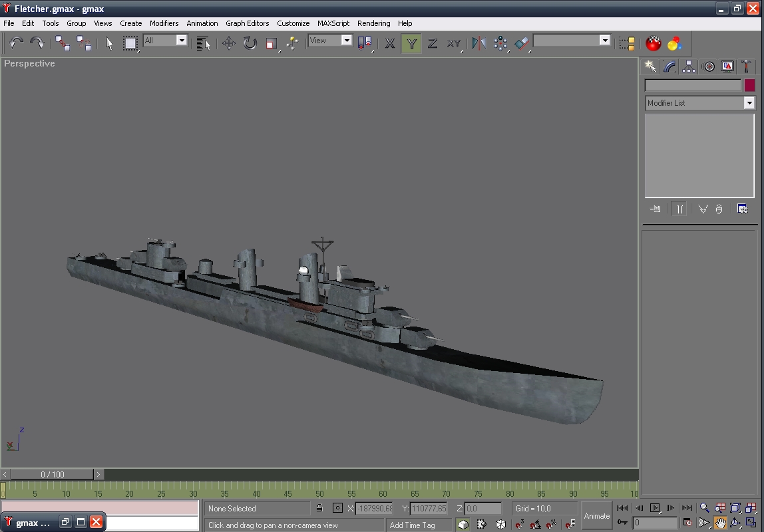Click the object color swatch
This screenshot has width=764, height=532.
coord(749,85)
